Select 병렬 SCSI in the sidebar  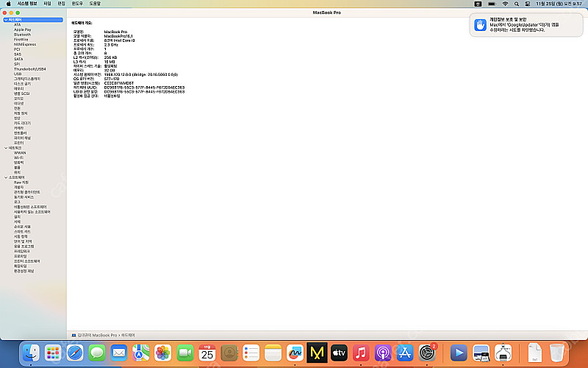pos(22,93)
